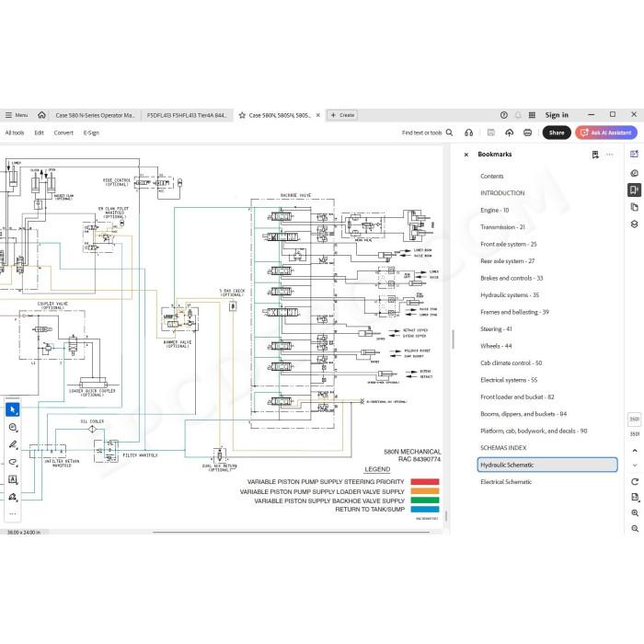
Task: Open the AI assistant panel icon in right rail
Action: click(x=634, y=154)
